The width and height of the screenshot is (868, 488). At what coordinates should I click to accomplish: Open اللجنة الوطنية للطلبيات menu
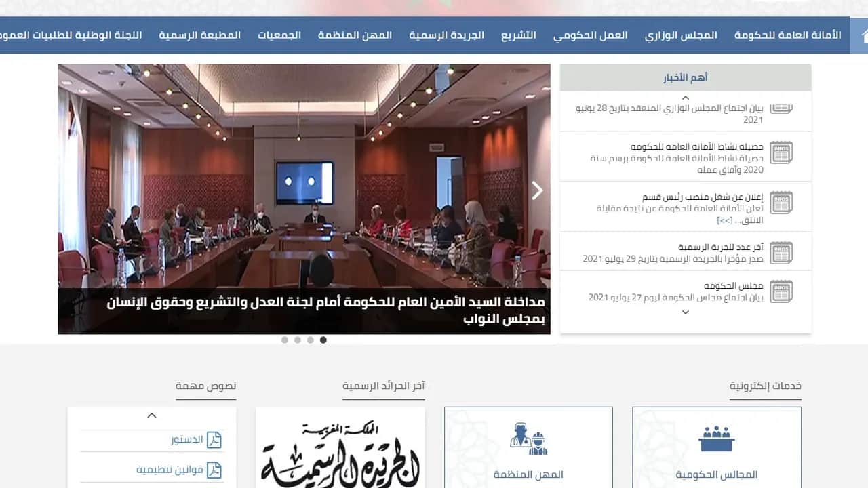pyautogui.click(x=71, y=35)
